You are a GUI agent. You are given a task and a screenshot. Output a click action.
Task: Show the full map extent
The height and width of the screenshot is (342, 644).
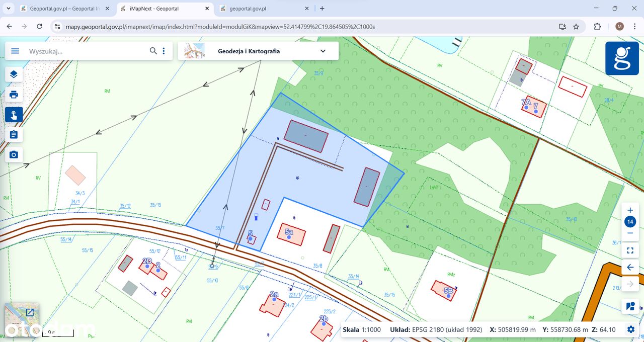point(630,250)
